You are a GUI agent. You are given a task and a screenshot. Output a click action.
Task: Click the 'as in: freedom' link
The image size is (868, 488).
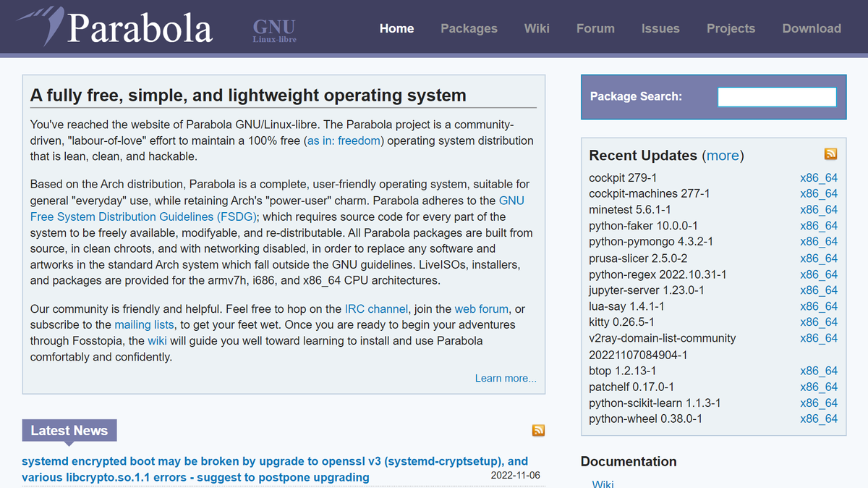(344, 140)
